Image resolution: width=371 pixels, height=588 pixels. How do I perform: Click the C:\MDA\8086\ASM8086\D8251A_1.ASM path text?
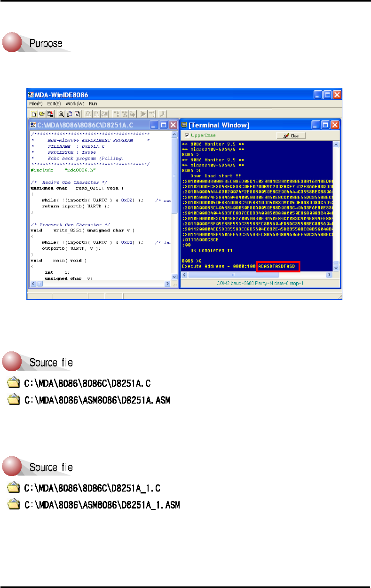pos(102,505)
